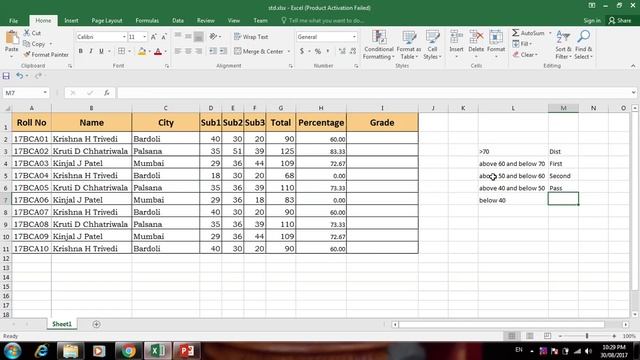Decrease font size with the smaller A icon
This screenshot has width=640, height=360.
tap(164, 37)
